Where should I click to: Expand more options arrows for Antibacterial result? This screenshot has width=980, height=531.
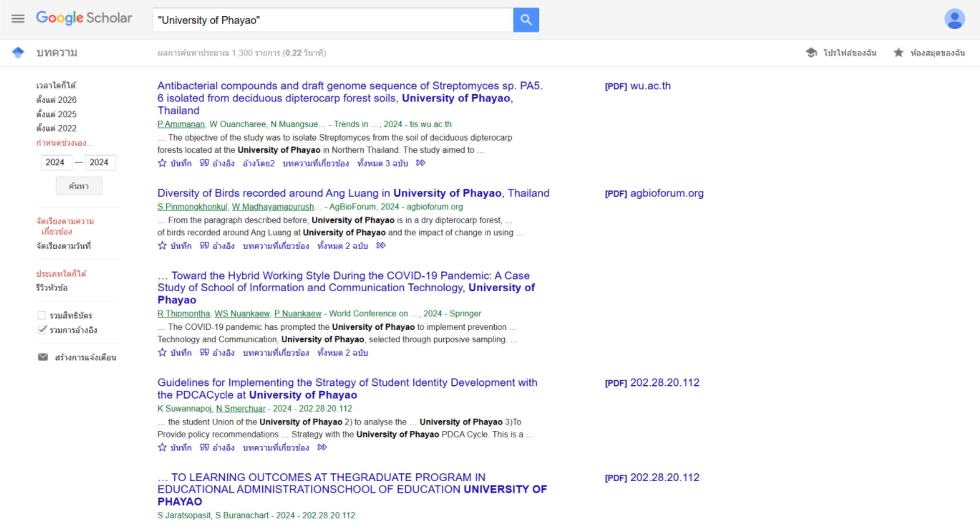(421, 163)
